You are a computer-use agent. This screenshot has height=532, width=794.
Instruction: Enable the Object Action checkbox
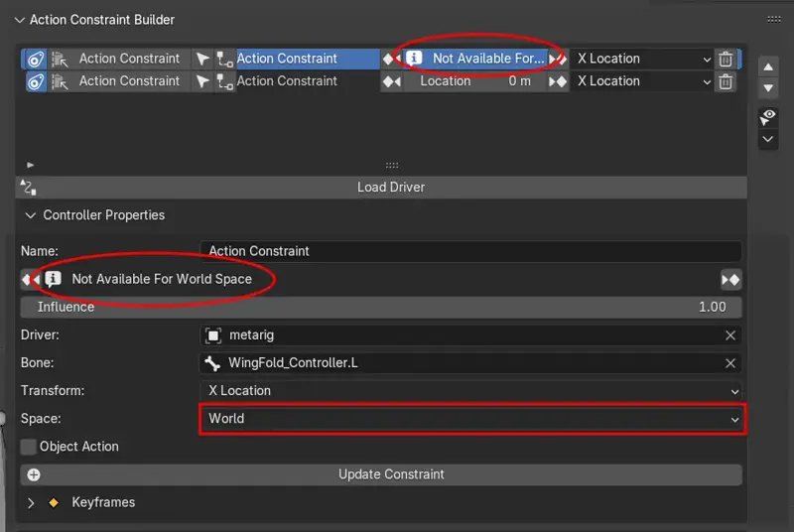click(29, 447)
